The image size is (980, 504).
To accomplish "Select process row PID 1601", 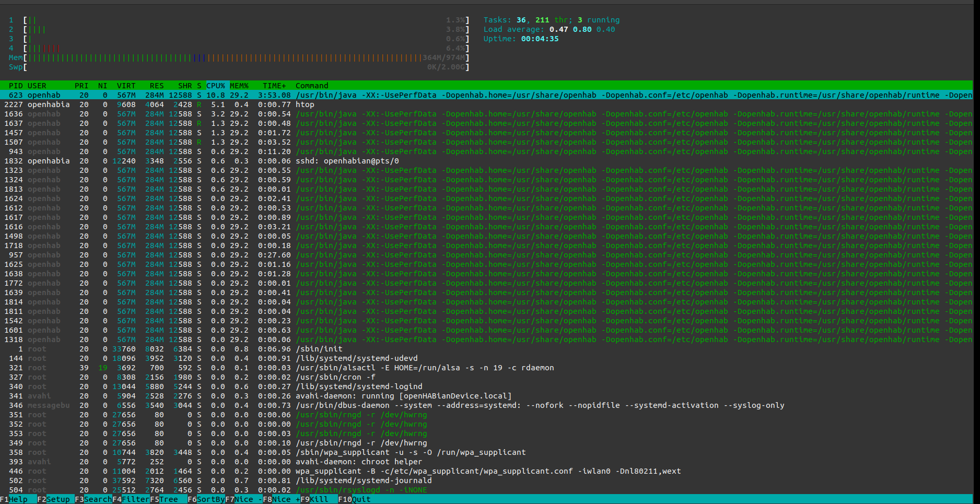I will [486, 330].
